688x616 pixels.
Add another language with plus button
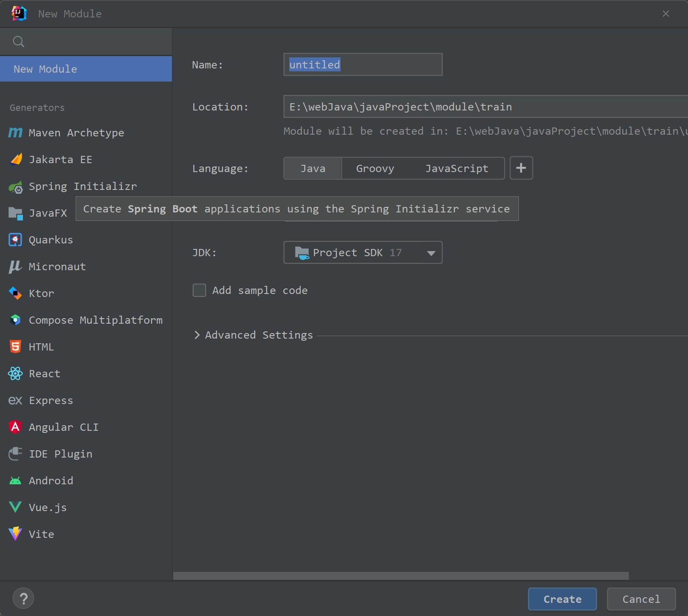(x=521, y=168)
